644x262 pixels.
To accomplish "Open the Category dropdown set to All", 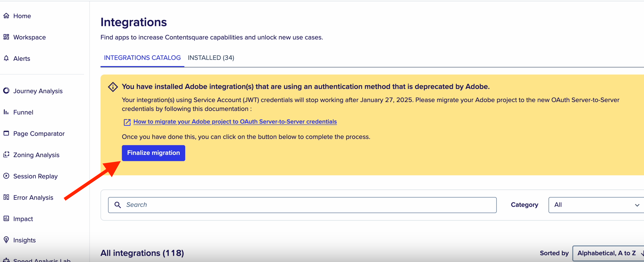I will pyautogui.click(x=596, y=205).
